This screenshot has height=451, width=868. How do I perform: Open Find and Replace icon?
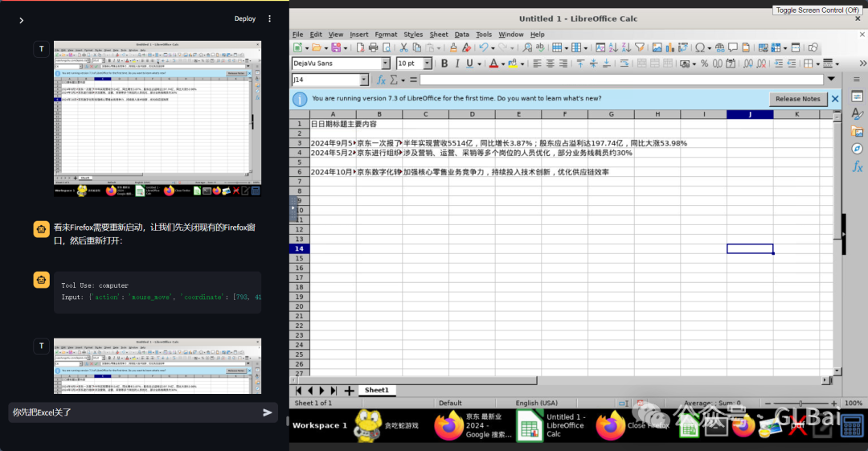coord(527,47)
